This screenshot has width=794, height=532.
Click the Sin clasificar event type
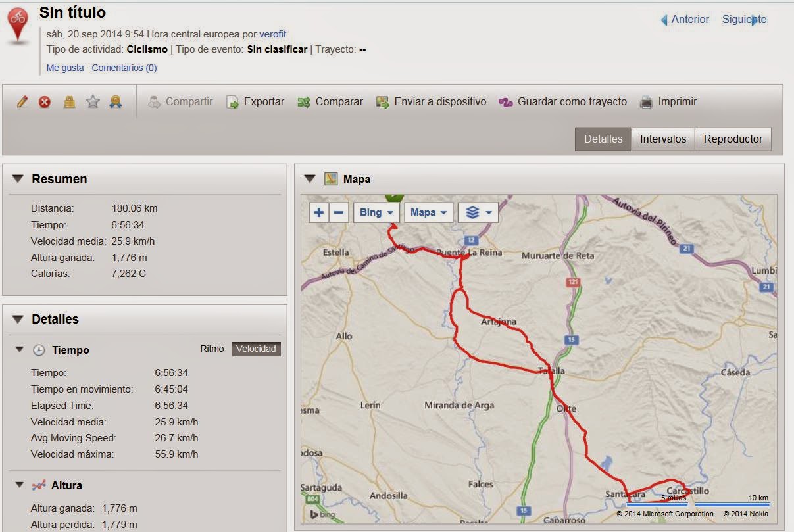pos(277,49)
